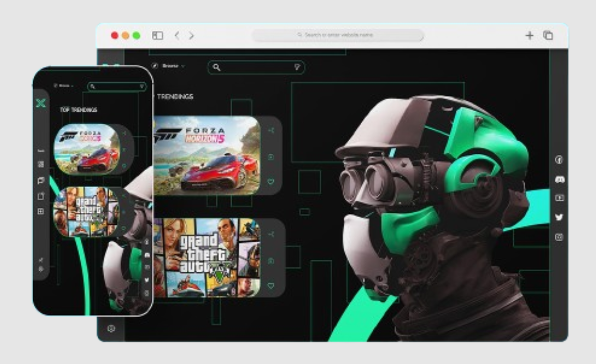Go back using browser back arrow
596x364 pixels.
pyautogui.click(x=177, y=35)
